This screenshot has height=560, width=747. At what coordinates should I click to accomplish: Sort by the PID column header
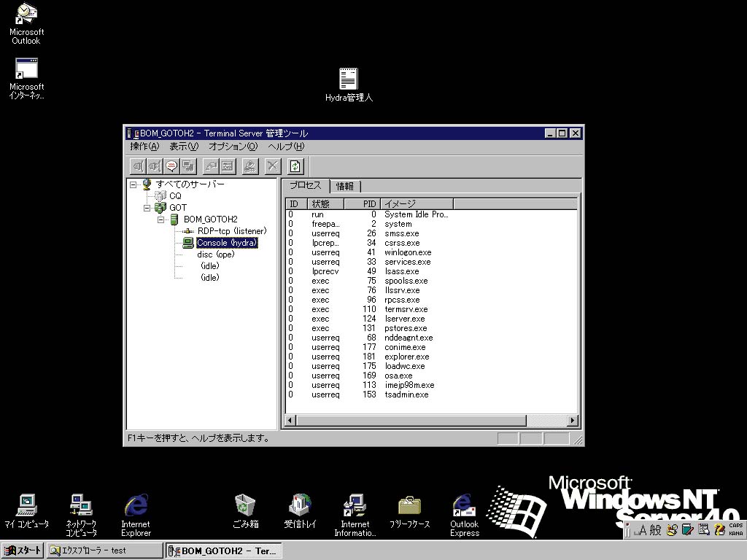click(x=362, y=204)
